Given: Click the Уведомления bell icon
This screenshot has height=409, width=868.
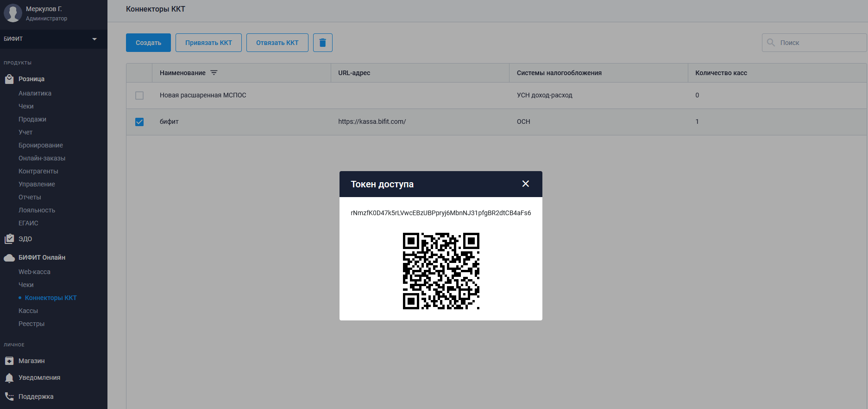Looking at the screenshot, I should (x=9, y=378).
